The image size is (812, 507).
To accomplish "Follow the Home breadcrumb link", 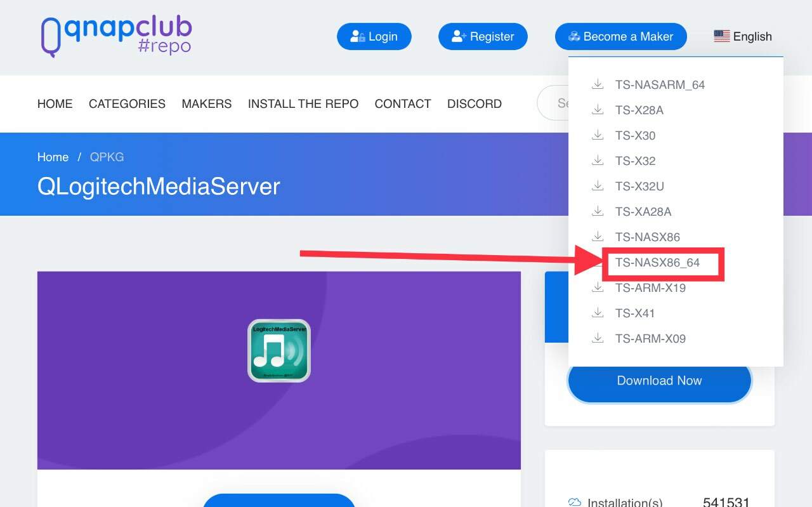I will tap(53, 157).
